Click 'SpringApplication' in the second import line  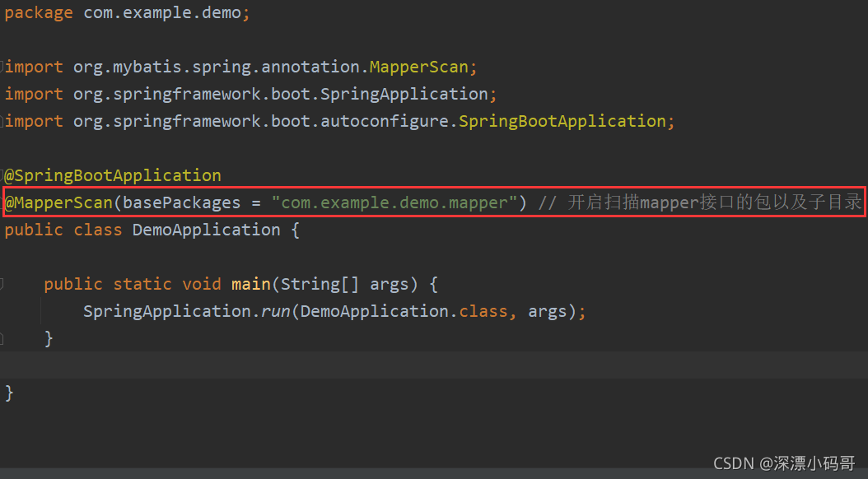404,94
